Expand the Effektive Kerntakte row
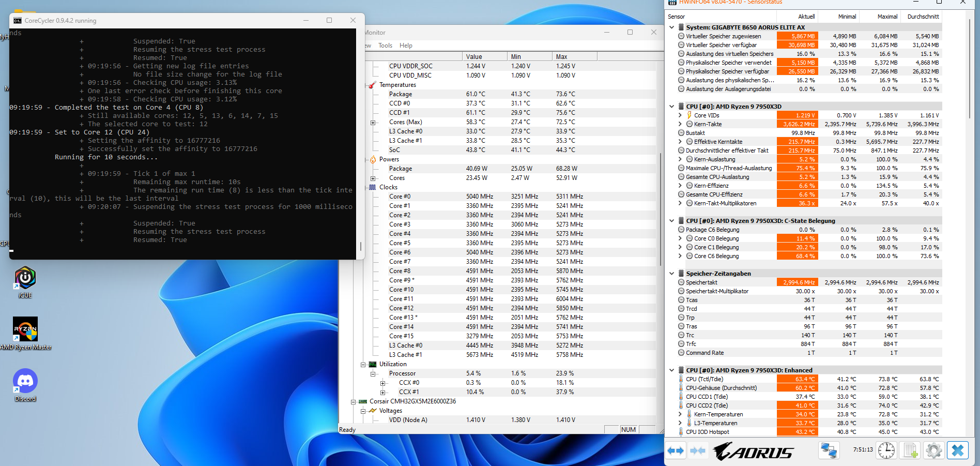This screenshot has width=980, height=466. pos(680,142)
